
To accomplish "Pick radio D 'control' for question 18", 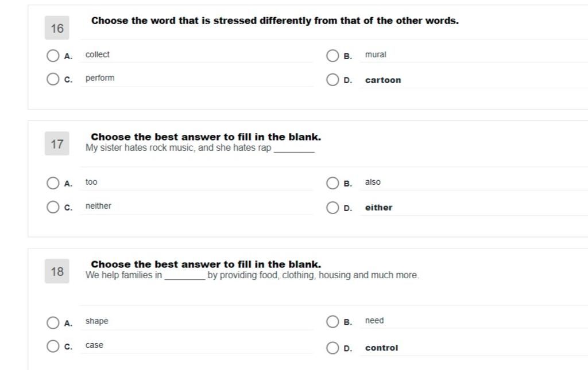I will click(x=332, y=348).
